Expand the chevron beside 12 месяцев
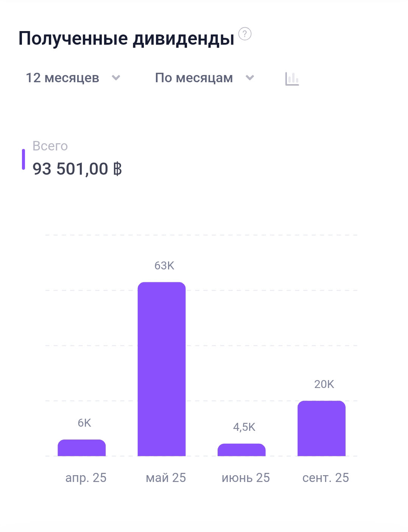408x532 pixels. (116, 78)
